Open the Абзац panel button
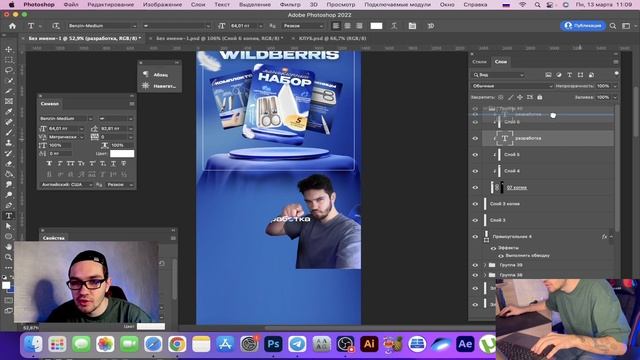Viewport: 640px width, 360px height. point(160,75)
